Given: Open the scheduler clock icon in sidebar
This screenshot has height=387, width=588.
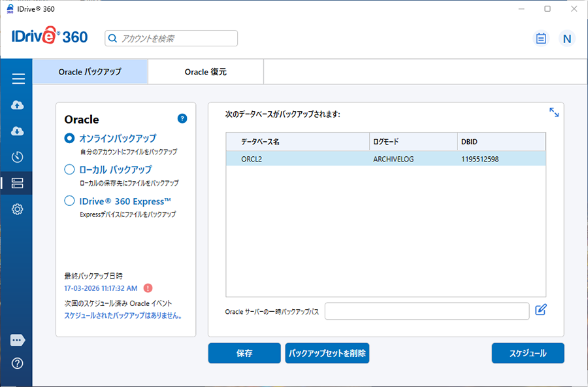Looking at the screenshot, I should pos(18,157).
